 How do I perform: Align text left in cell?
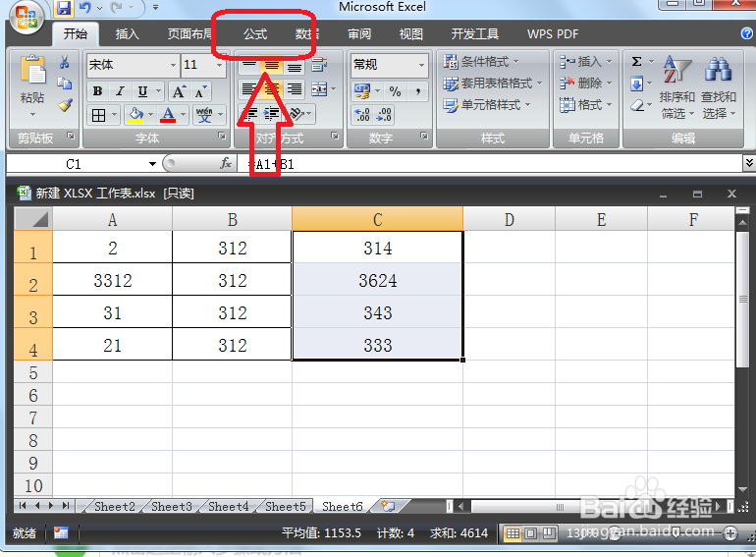coord(248,89)
